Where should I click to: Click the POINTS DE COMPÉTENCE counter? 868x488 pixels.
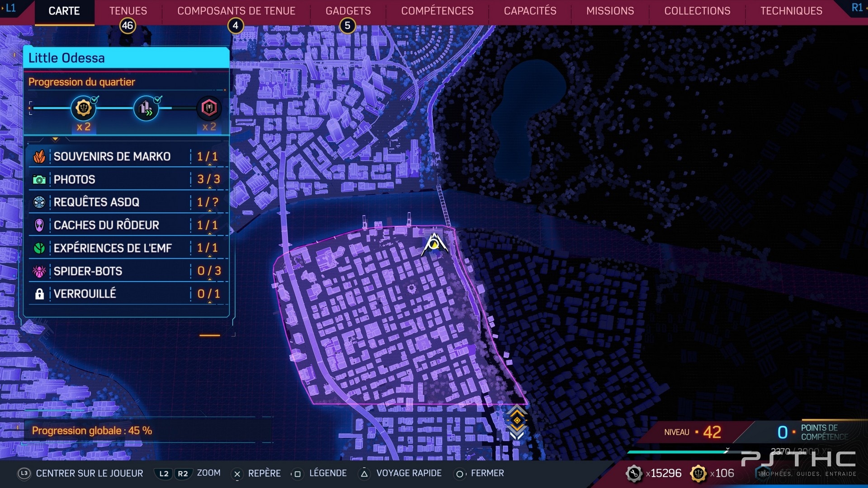(813, 432)
